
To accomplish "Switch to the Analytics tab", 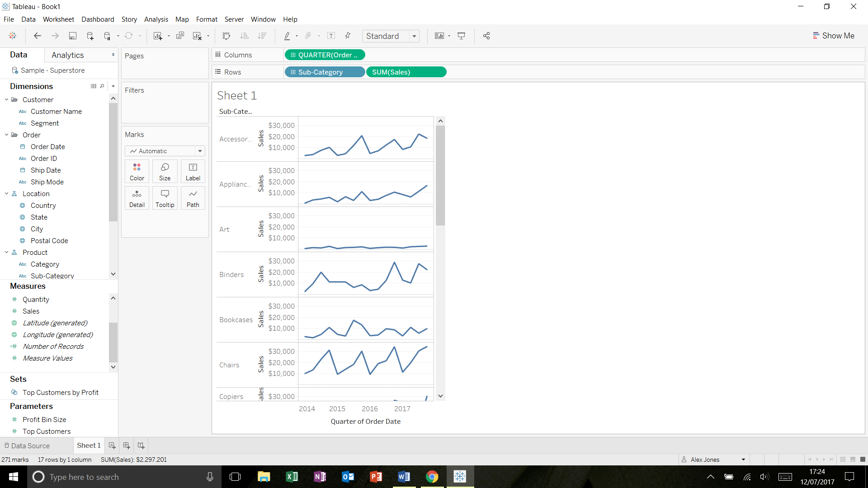I will pyautogui.click(x=68, y=55).
